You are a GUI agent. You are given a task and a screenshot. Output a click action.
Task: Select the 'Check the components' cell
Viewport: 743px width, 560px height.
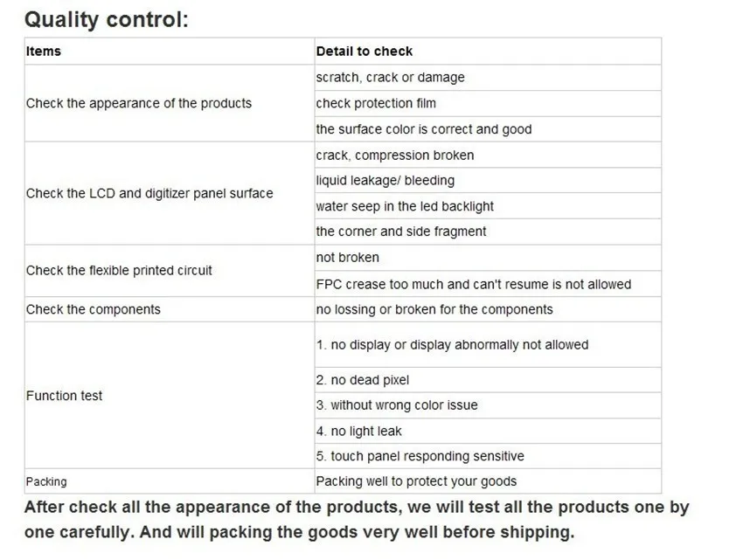click(170, 309)
